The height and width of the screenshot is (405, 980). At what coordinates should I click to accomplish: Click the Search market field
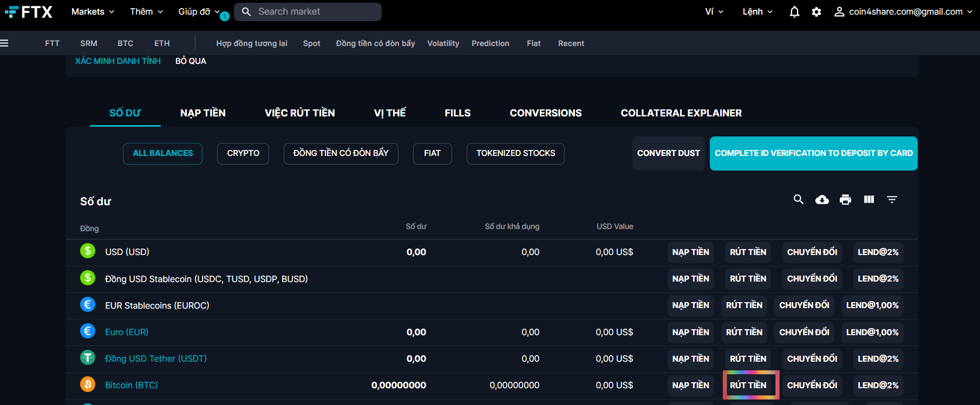[308, 11]
